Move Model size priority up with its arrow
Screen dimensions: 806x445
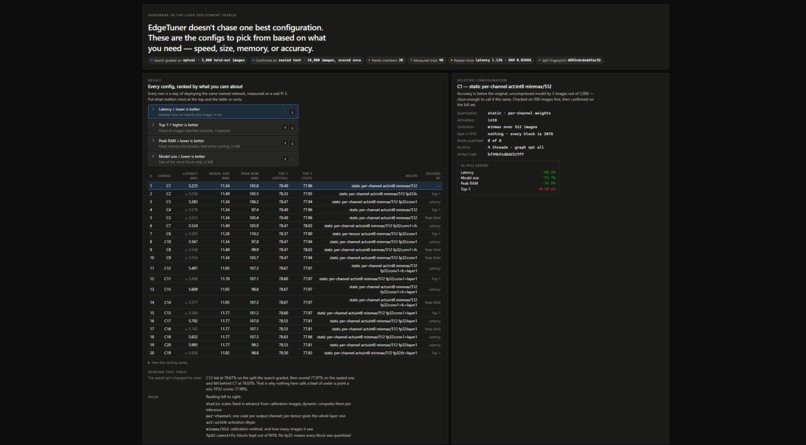click(285, 159)
